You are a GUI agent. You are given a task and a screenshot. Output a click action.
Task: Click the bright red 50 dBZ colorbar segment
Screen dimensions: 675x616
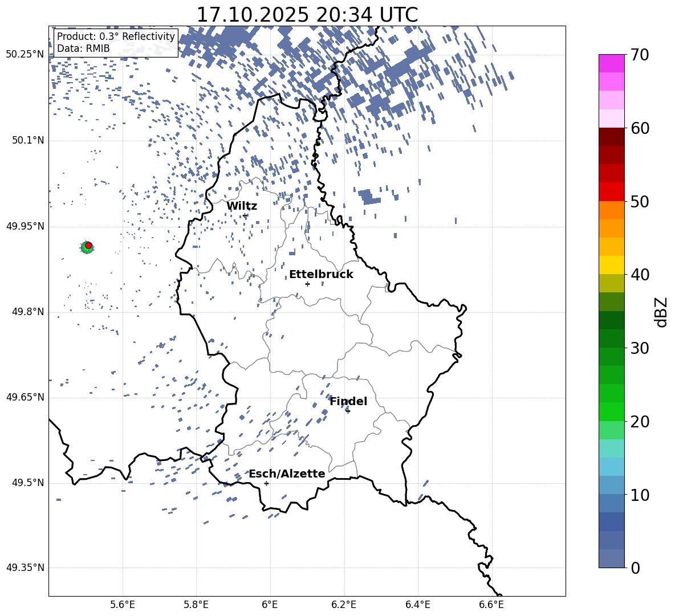pyautogui.click(x=612, y=191)
